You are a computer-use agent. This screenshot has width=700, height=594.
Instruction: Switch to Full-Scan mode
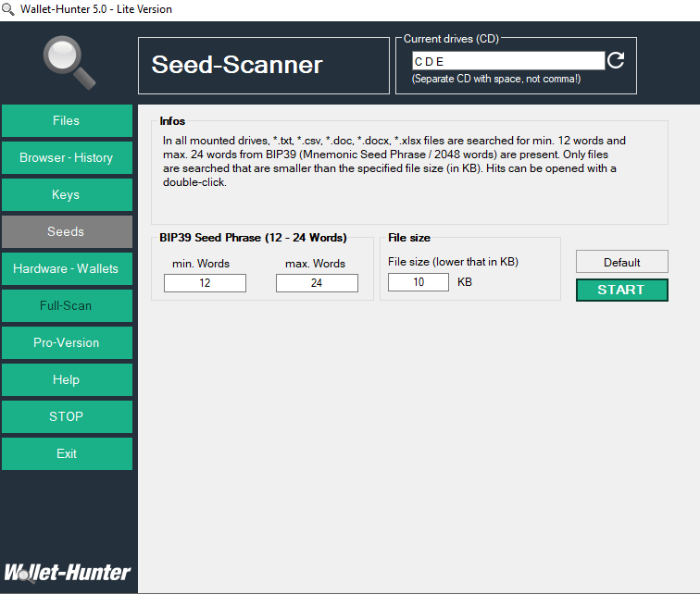pos(67,305)
